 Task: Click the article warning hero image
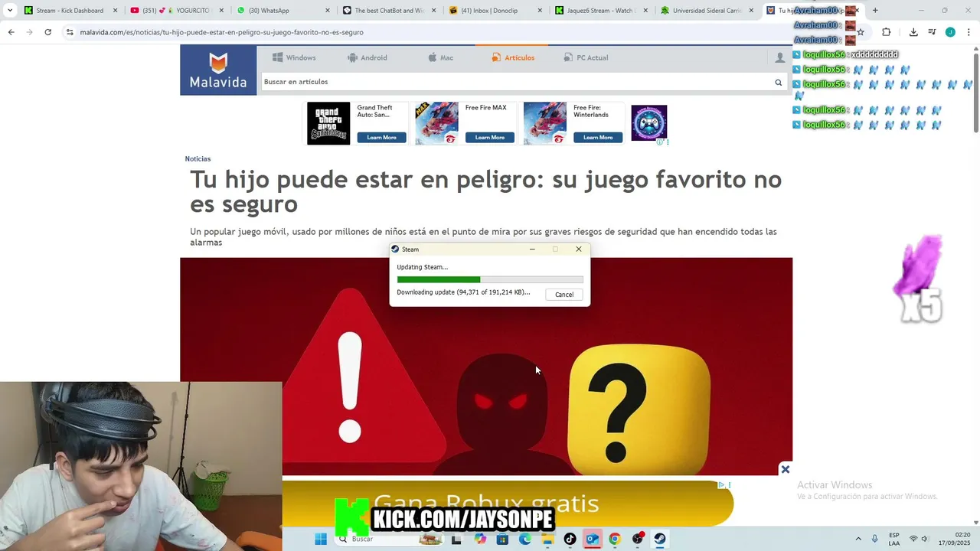tap(486, 366)
